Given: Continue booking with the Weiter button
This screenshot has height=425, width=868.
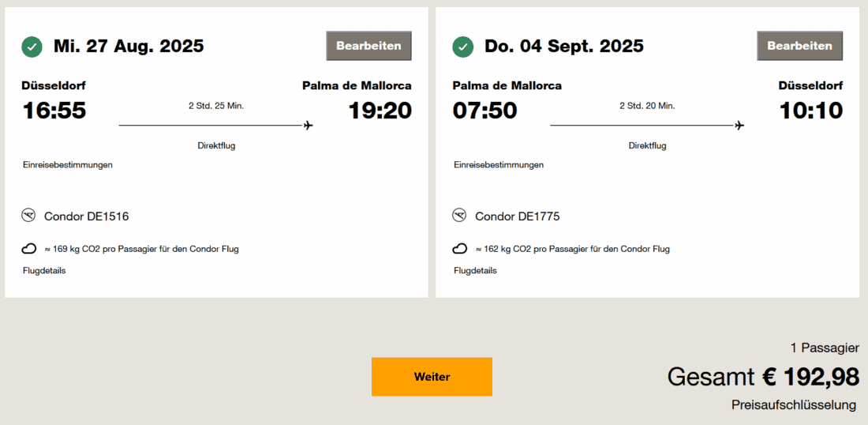Looking at the screenshot, I should click(432, 377).
